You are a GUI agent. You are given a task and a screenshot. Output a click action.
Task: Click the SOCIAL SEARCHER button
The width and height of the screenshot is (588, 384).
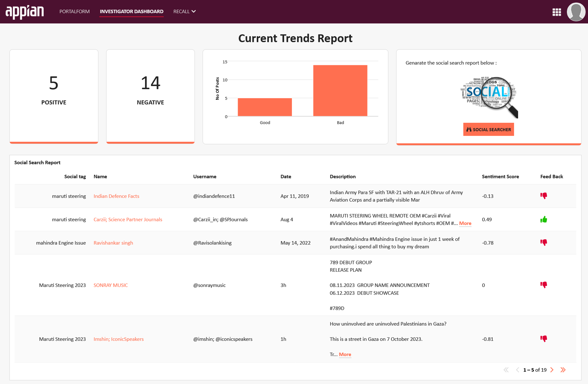488,129
